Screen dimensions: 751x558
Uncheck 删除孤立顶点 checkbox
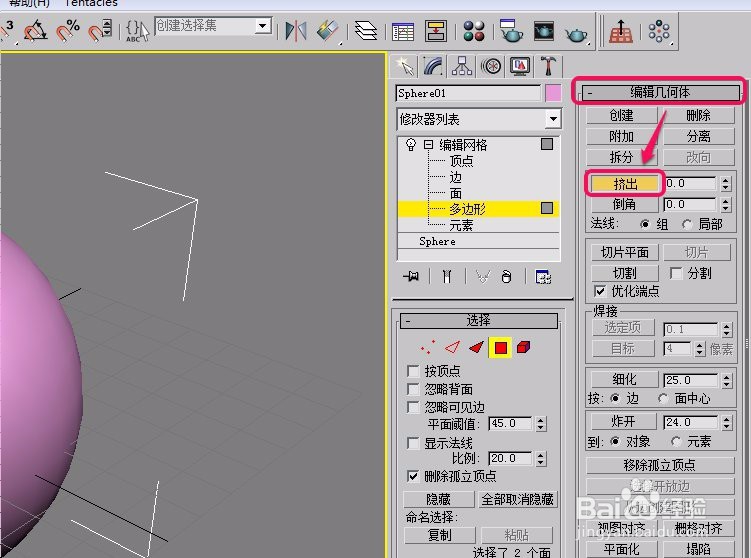pyautogui.click(x=413, y=476)
